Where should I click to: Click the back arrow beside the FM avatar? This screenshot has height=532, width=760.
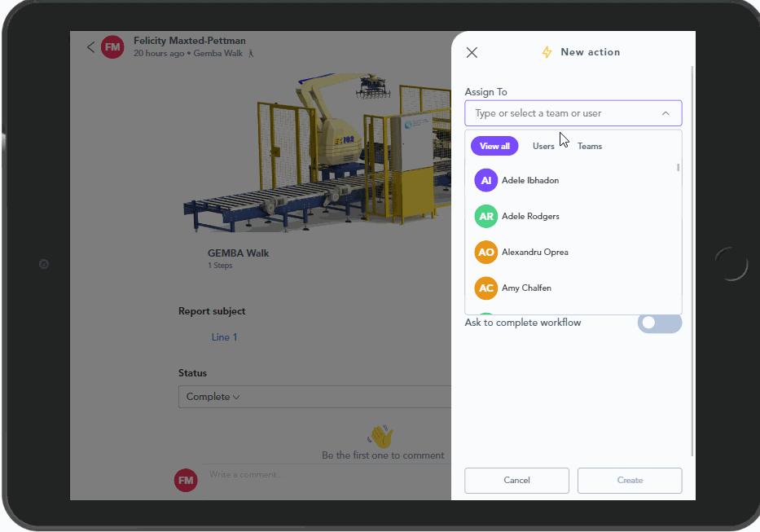(x=90, y=47)
